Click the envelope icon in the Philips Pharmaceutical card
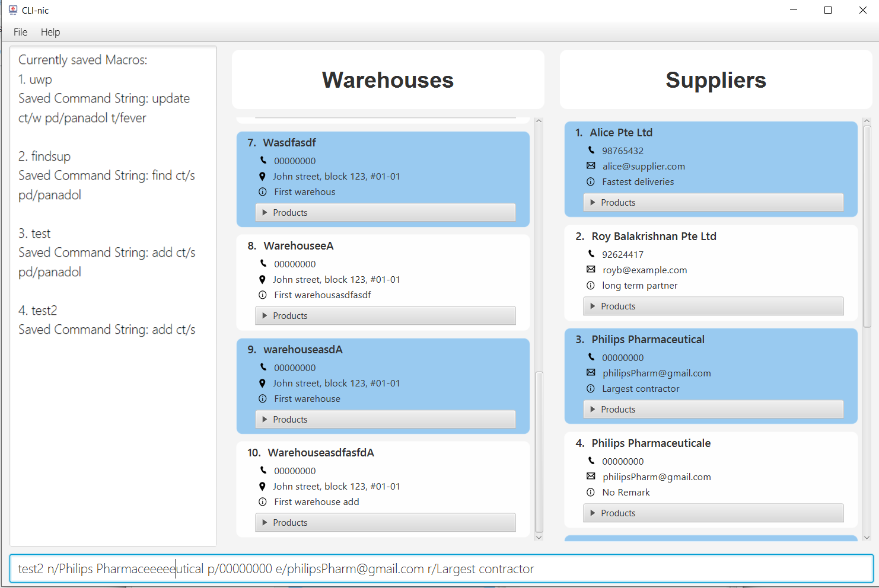This screenshot has height=588, width=879. 591,372
